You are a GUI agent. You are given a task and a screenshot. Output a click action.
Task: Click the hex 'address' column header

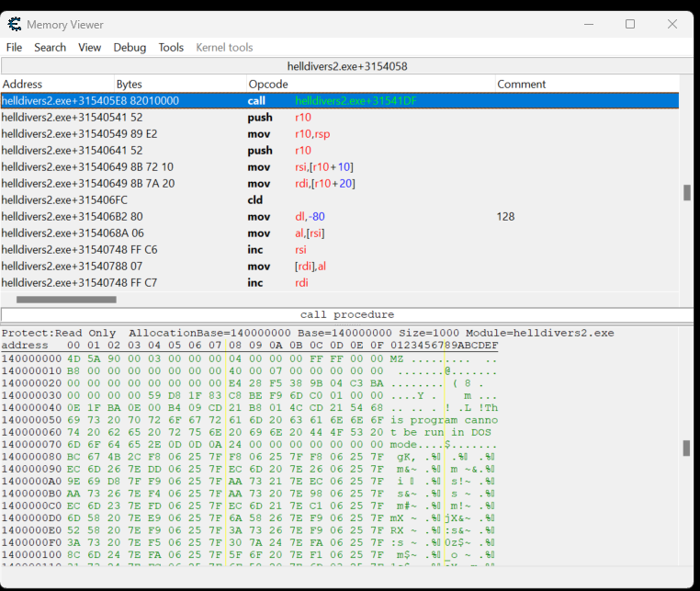[x=25, y=346]
